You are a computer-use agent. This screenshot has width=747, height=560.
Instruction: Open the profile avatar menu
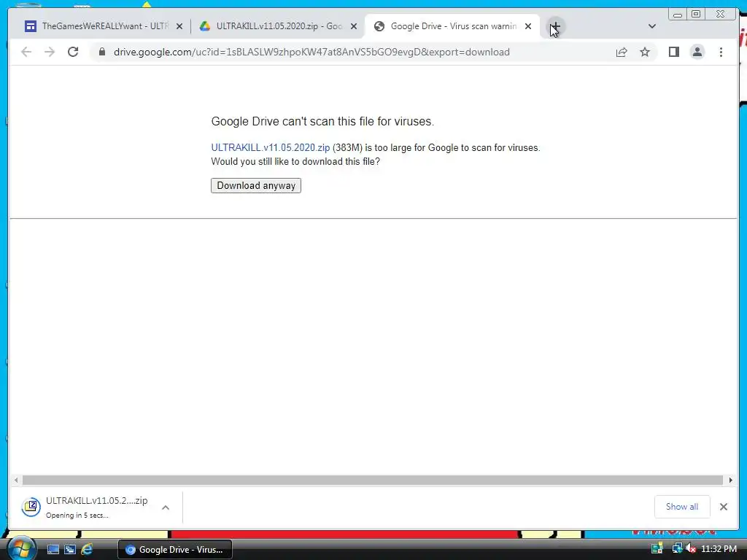click(697, 52)
